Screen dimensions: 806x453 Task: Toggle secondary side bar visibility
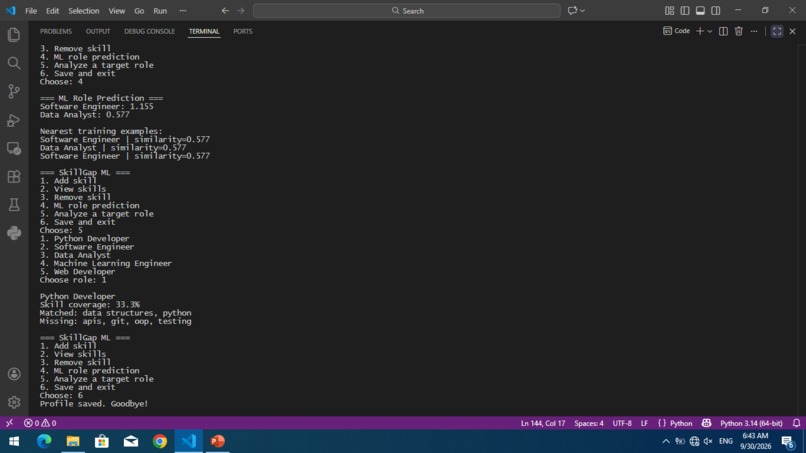pyautogui.click(x=716, y=10)
